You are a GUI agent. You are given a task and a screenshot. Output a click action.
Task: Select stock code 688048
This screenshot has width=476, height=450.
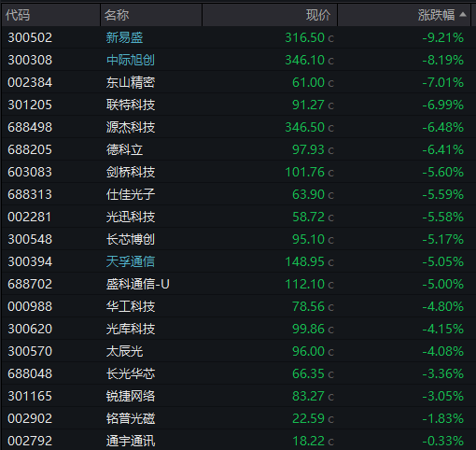[x=30, y=373]
